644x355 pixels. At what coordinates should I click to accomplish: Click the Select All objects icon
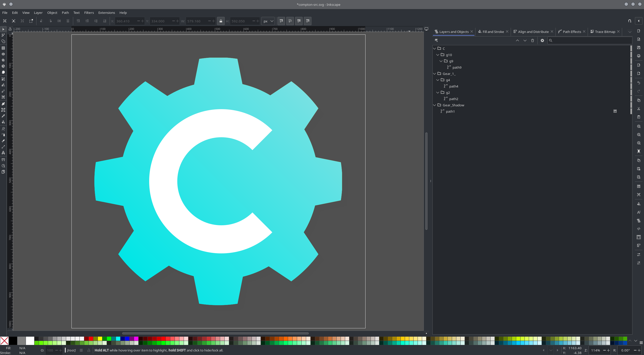click(x=5, y=21)
